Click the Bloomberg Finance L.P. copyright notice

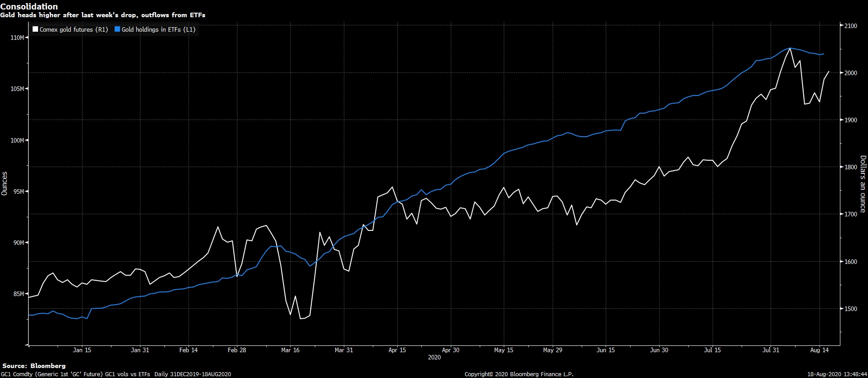[x=519, y=374]
